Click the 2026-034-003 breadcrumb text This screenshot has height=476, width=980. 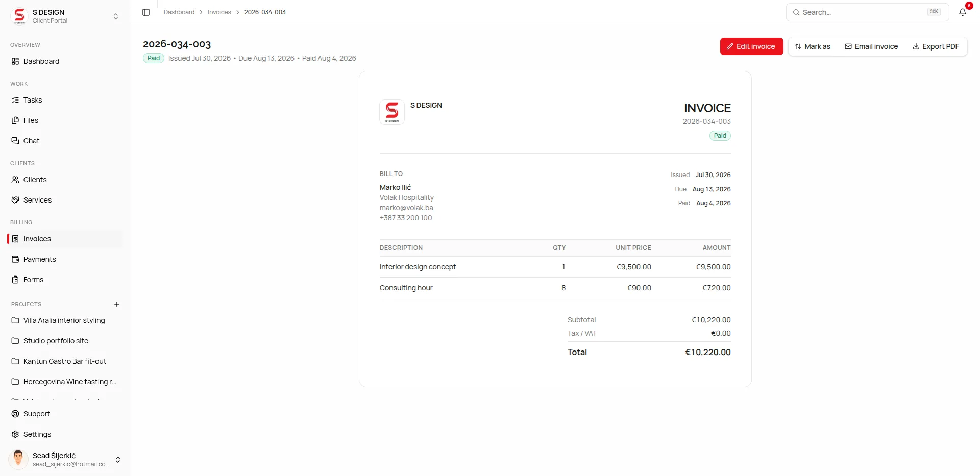coord(265,12)
